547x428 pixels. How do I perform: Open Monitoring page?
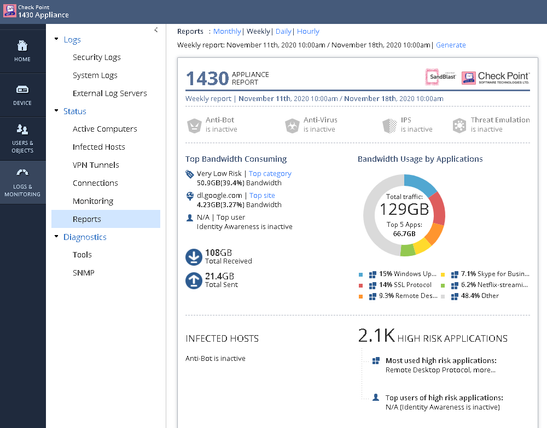tap(93, 201)
